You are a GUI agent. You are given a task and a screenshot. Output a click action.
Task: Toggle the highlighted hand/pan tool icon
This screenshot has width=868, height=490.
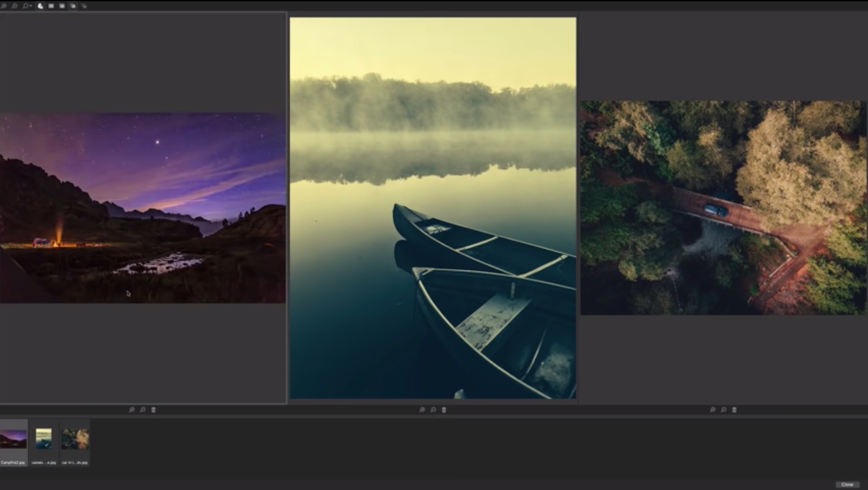[40, 6]
